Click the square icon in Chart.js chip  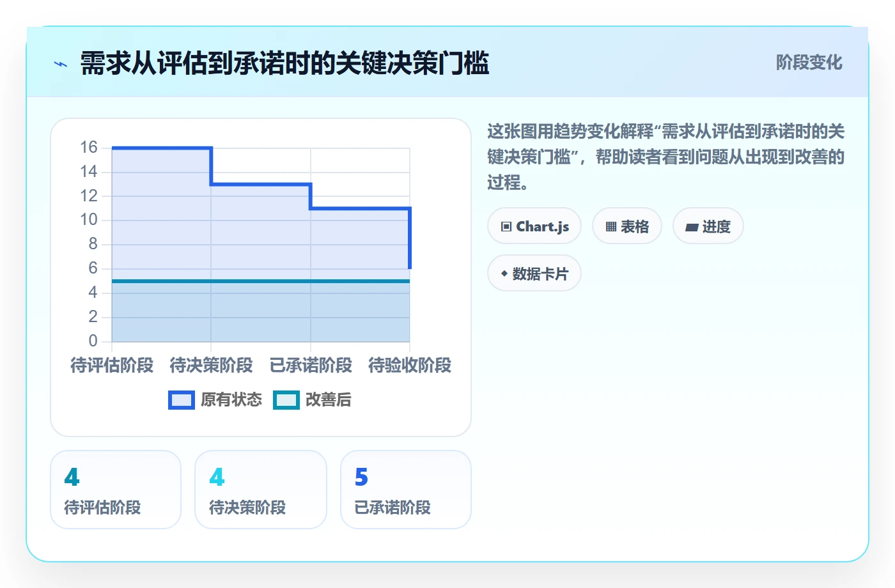point(506,227)
